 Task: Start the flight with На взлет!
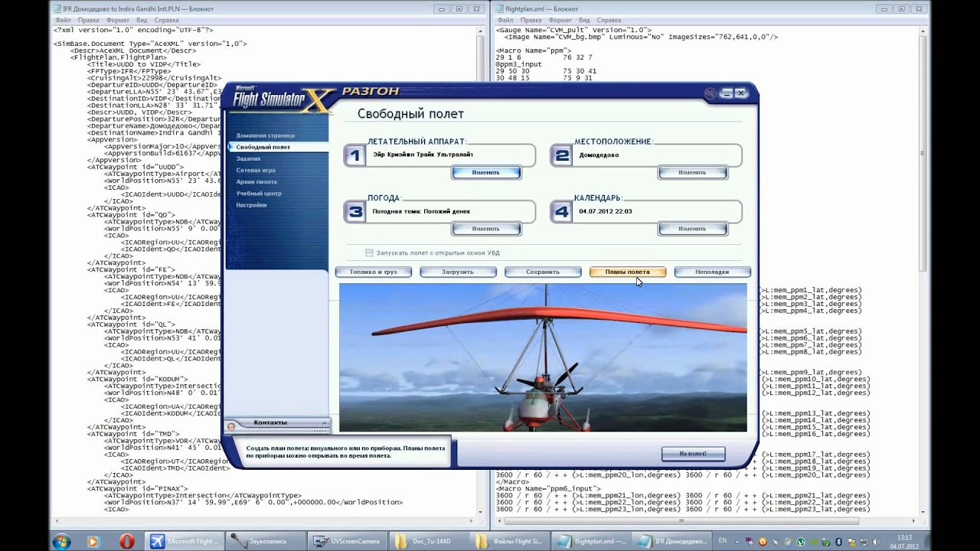click(693, 454)
